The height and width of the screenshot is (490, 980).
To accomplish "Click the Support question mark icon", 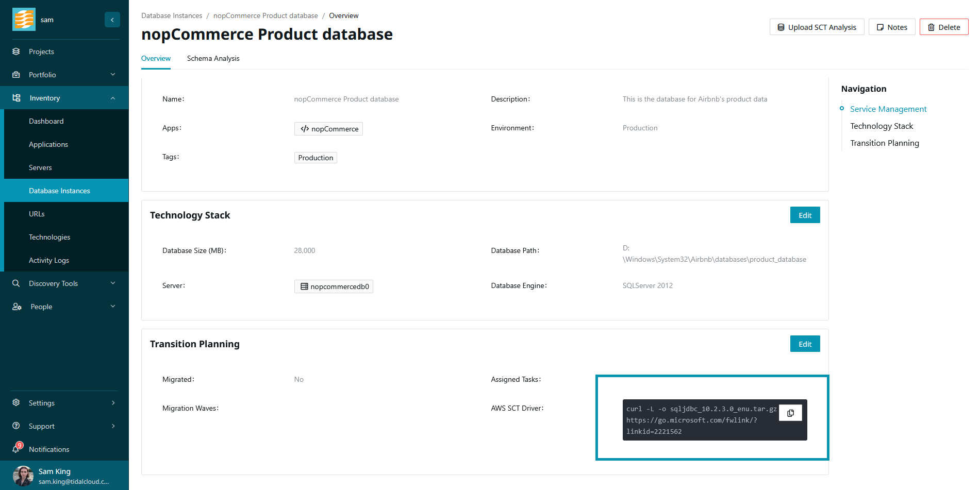I will pos(16,426).
